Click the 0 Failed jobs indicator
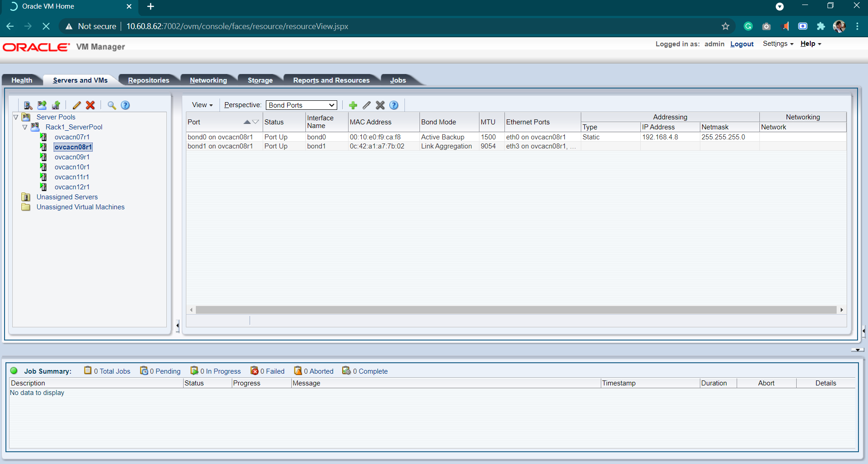The height and width of the screenshot is (464, 868). [268, 371]
